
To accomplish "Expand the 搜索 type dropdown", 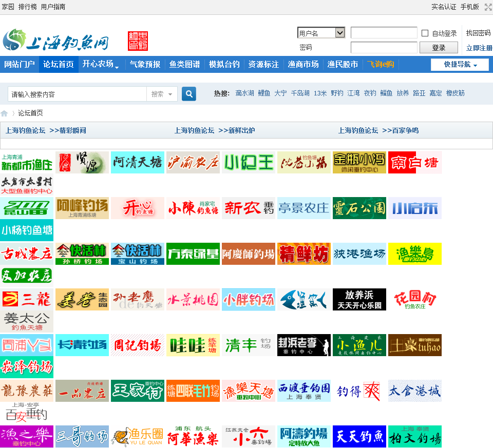I will point(162,94).
